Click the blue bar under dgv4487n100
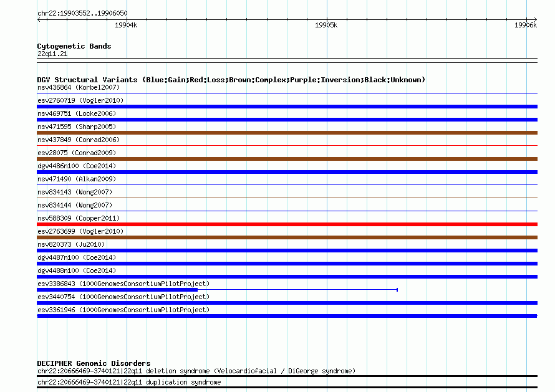555x392 pixels. tap(287, 264)
